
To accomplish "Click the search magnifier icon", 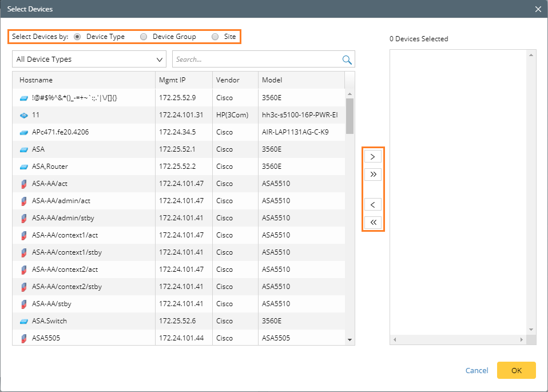I will [x=347, y=60].
